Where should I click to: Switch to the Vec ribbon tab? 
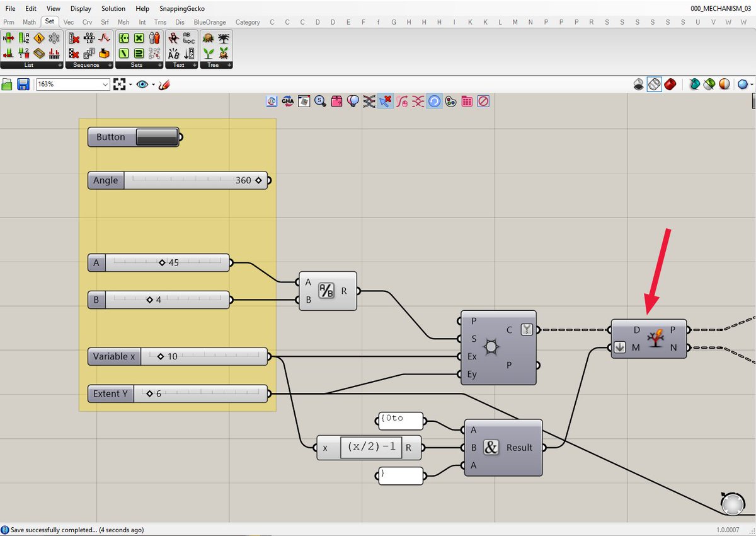click(69, 22)
